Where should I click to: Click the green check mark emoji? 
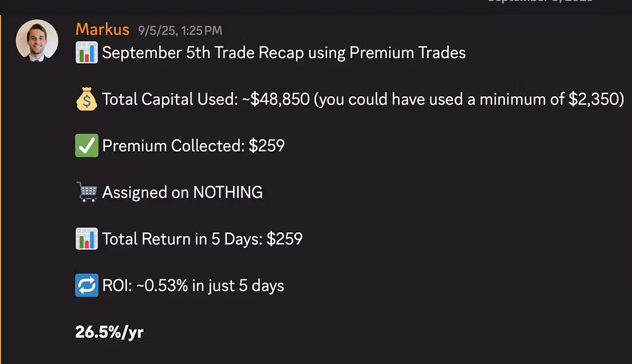click(x=87, y=146)
